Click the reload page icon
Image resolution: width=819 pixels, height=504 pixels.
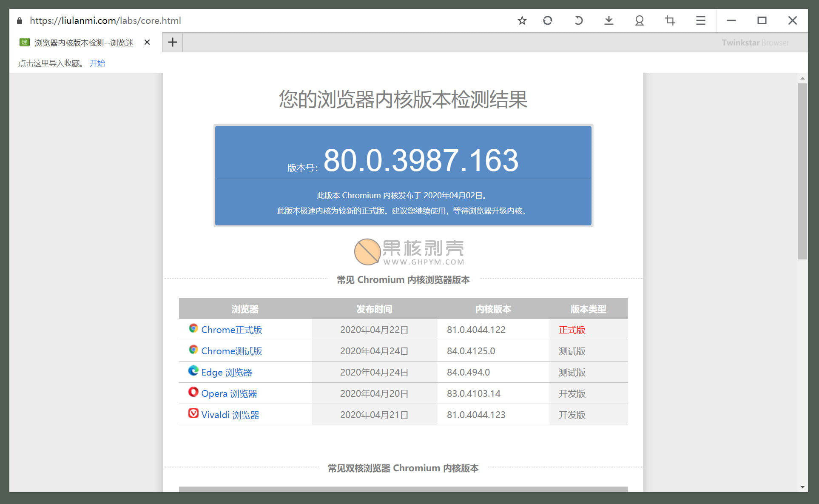(548, 20)
